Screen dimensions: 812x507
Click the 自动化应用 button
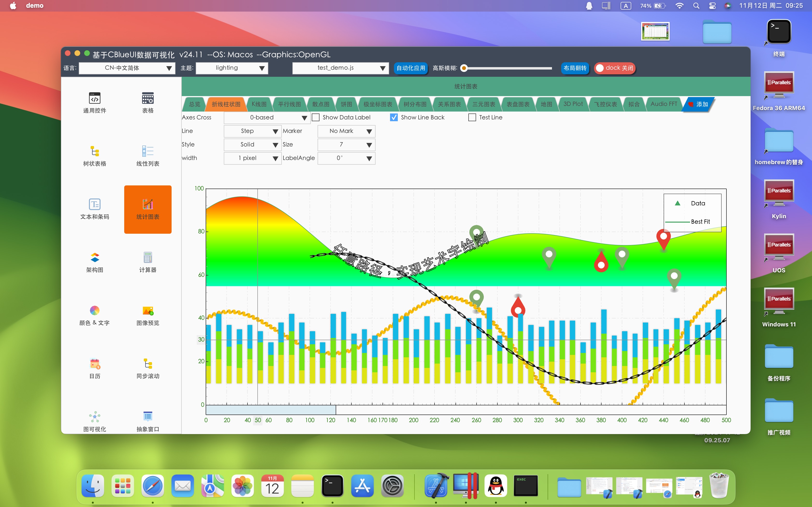pyautogui.click(x=410, y=68)
